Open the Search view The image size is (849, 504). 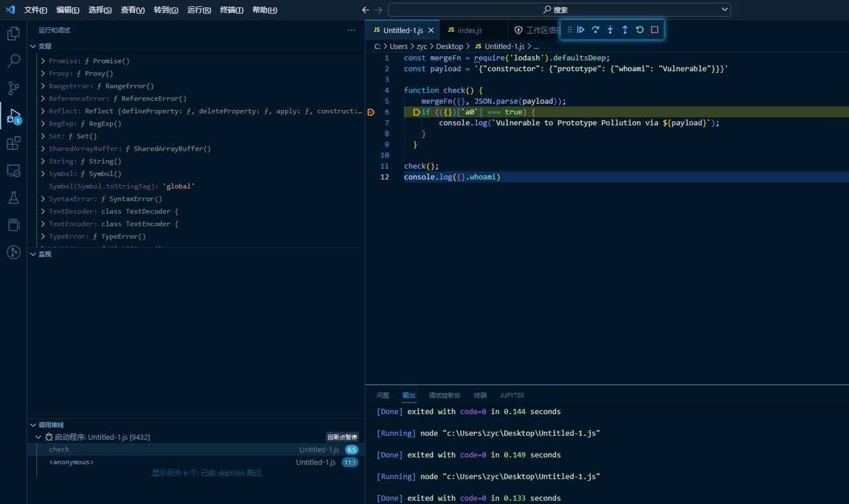[13, 60]
